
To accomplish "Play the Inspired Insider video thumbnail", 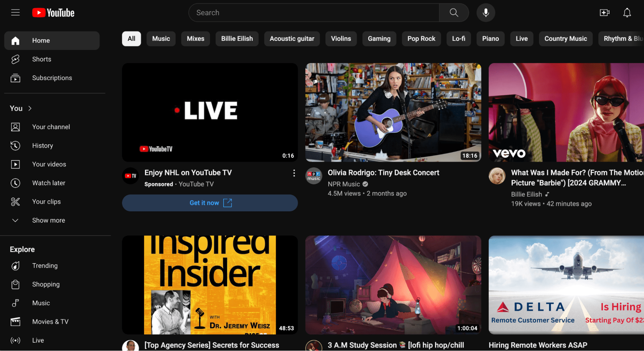I will pos(210,285).
